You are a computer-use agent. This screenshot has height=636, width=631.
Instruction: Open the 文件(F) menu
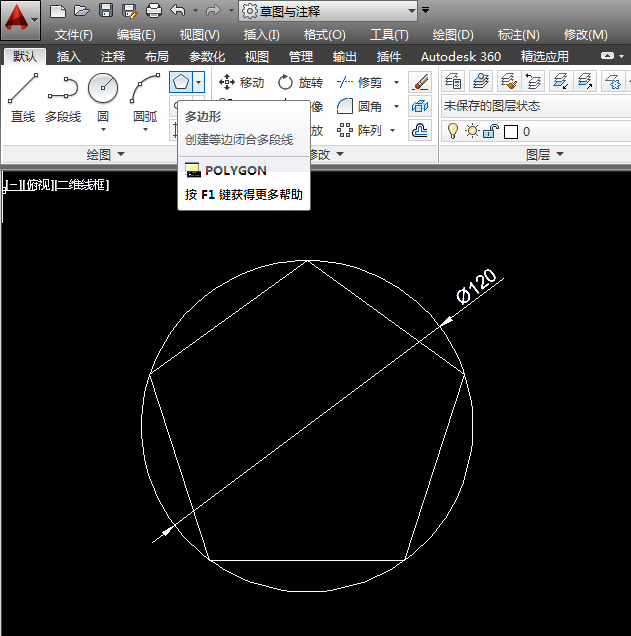74,35
